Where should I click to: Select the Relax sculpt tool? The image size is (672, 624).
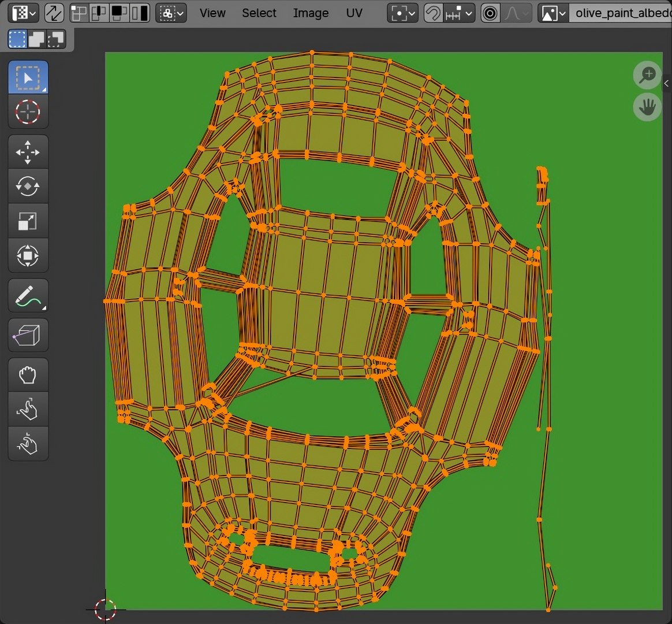click(x=28, y=409)
